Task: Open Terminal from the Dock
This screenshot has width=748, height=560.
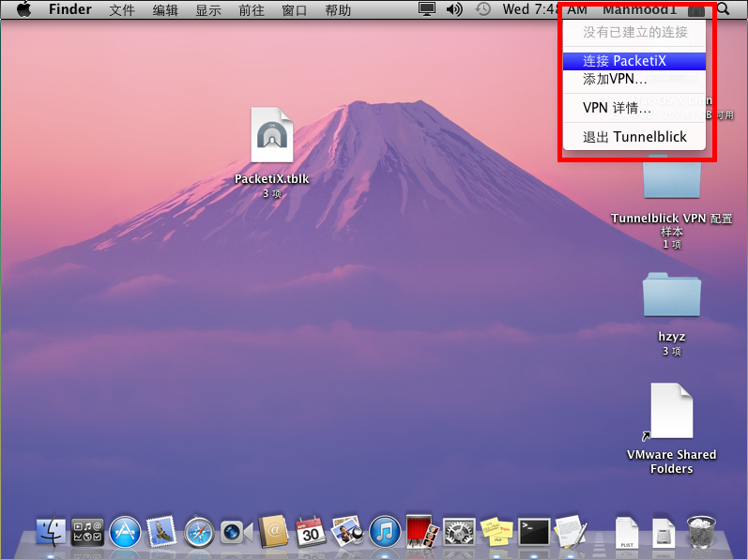Action: pyautogui.click(x=533, y=532)
